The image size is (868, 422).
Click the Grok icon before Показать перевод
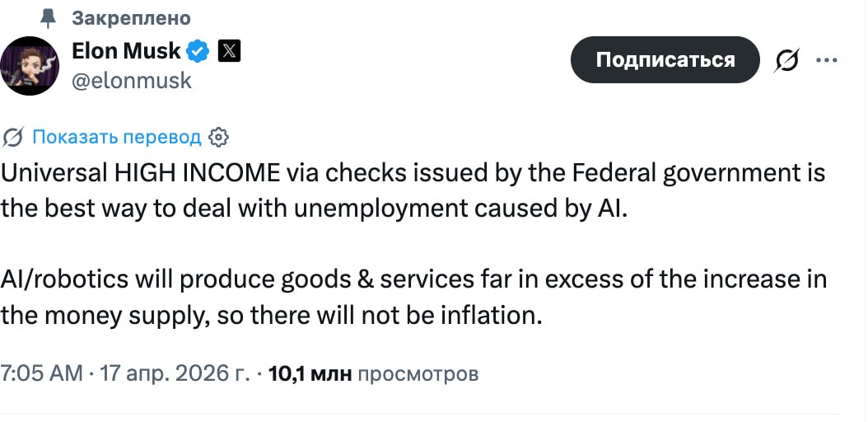tap(13, 137)
